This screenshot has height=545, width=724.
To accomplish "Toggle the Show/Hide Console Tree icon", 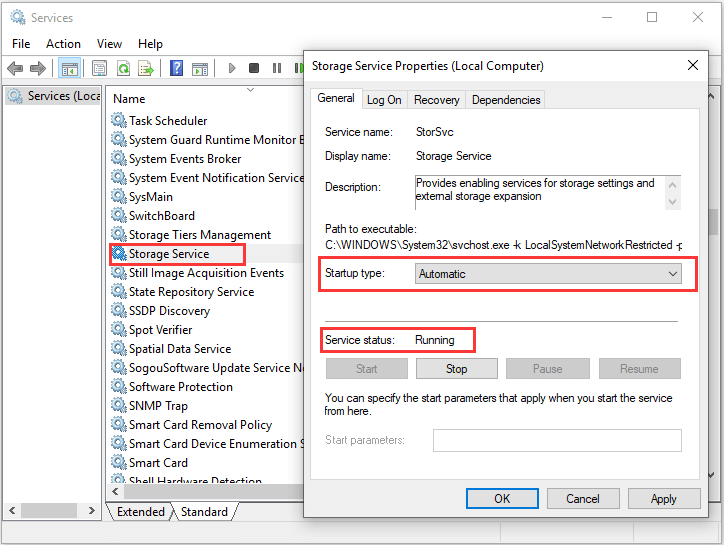I will click(70, 68).
